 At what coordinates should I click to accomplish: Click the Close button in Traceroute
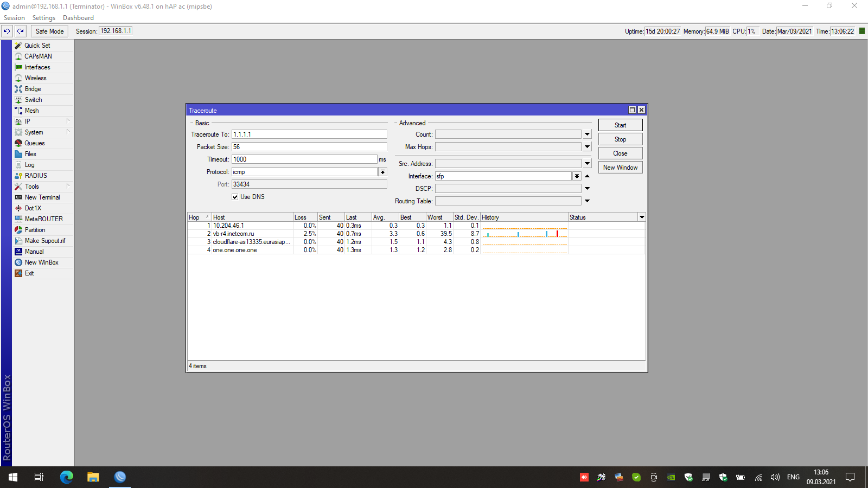pyautogui.click(x=621, y=153)
